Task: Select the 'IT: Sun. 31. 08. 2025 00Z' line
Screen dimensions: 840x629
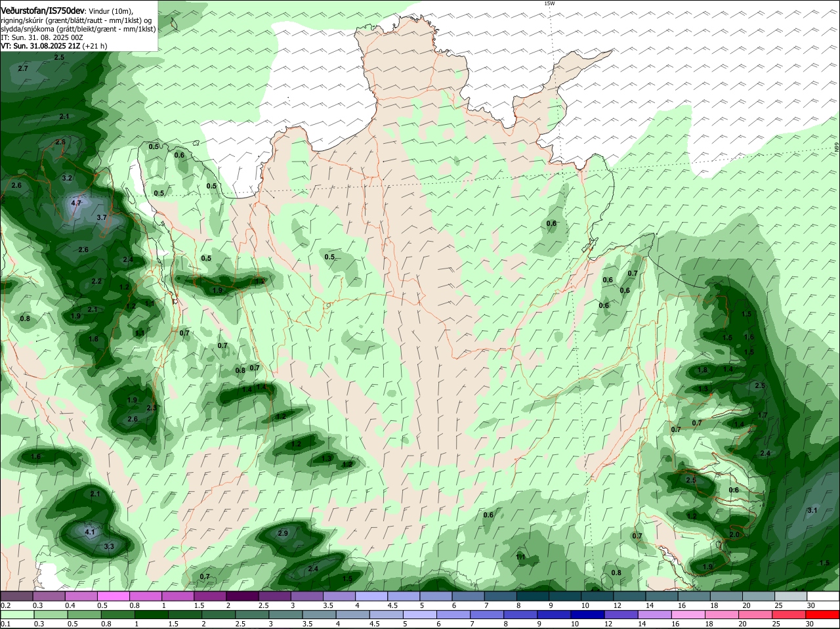Action: [x=42, y=37]
